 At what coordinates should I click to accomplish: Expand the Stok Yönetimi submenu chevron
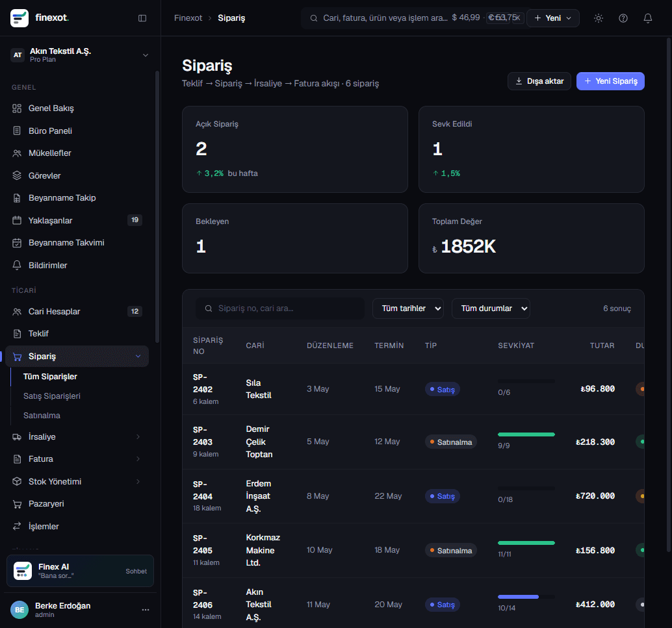pyautogui.click(x=138, y=481)
